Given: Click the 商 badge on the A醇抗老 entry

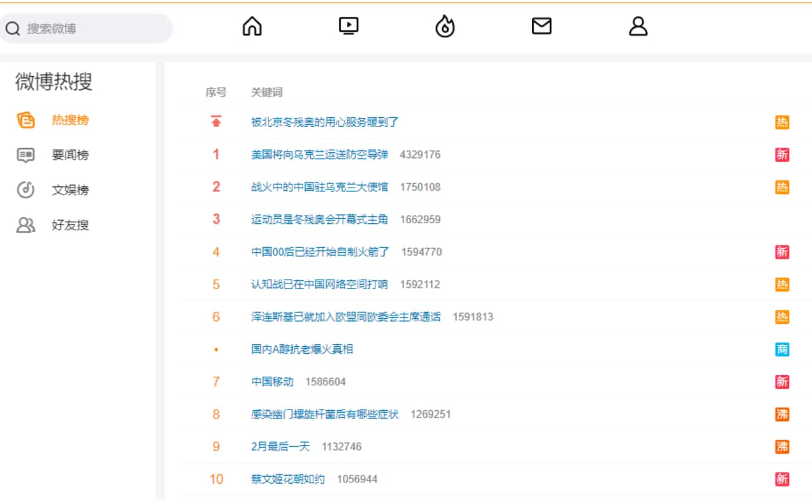Looking at the screenshot, I should (782, 349).
